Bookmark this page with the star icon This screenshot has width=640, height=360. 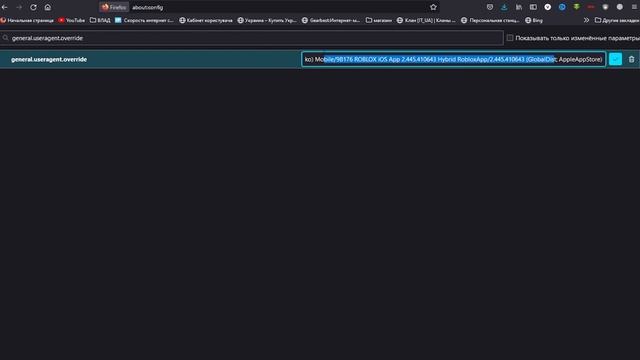433,7
